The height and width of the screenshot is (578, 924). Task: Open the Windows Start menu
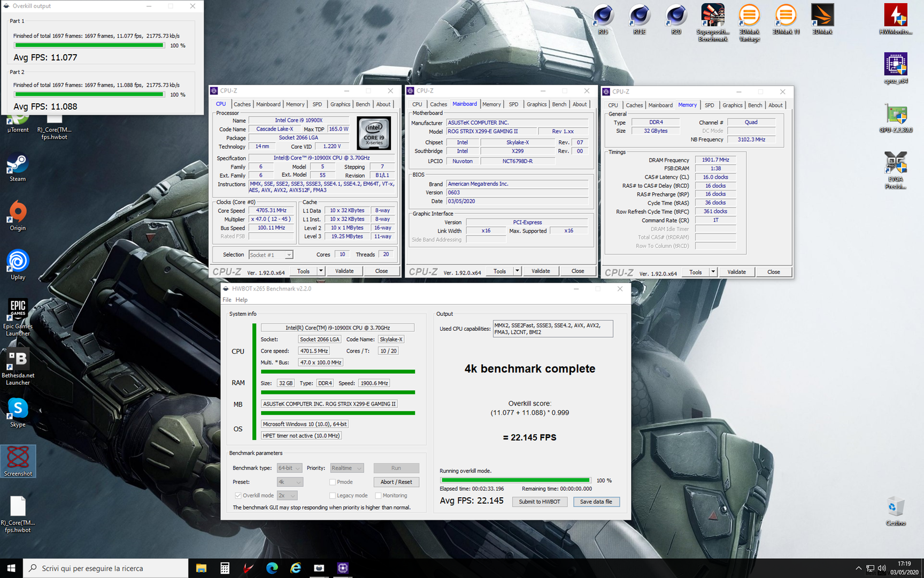pyautogui.click(x=11, y=568)
